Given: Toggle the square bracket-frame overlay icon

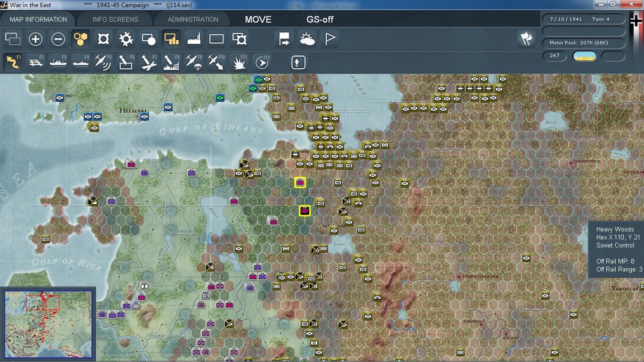Looking at the screenshot, I should [x=103, y=39].
